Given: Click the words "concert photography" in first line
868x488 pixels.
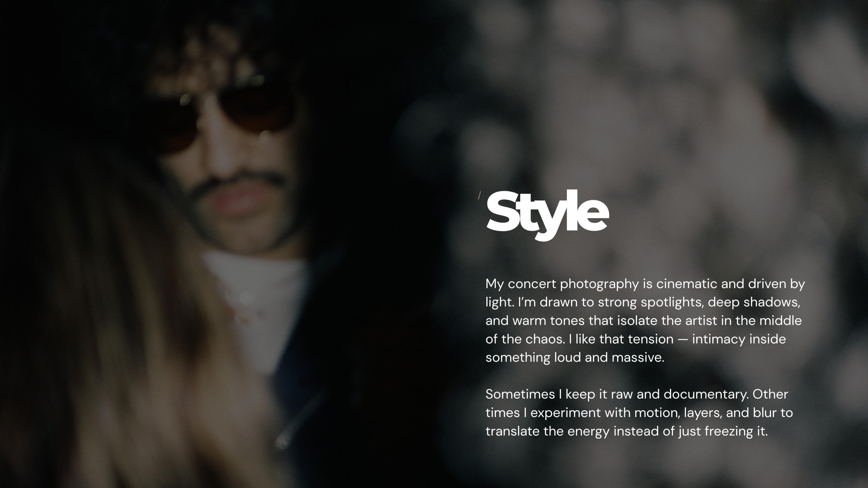Looking at the screenshot, I should tap(573, 284).
